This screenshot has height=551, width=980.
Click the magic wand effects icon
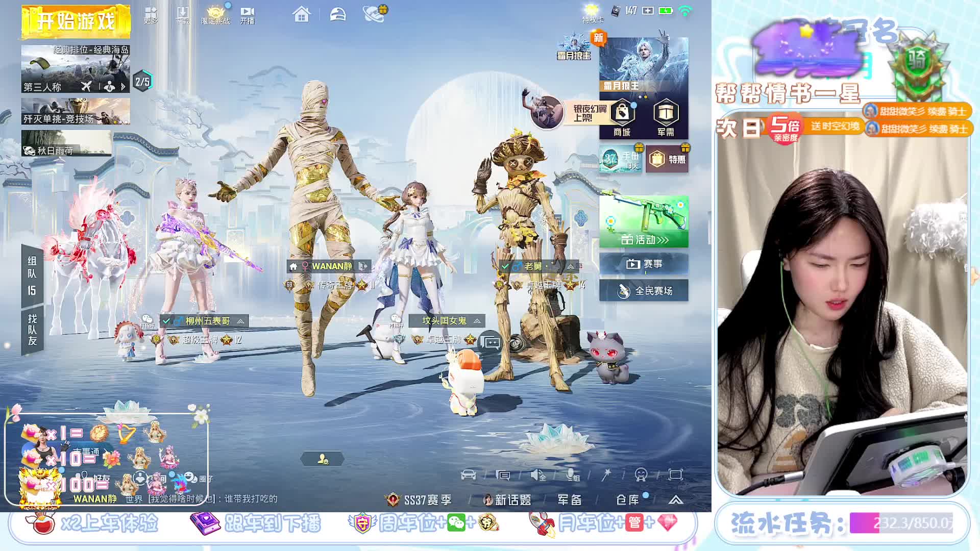coord(606,475)
